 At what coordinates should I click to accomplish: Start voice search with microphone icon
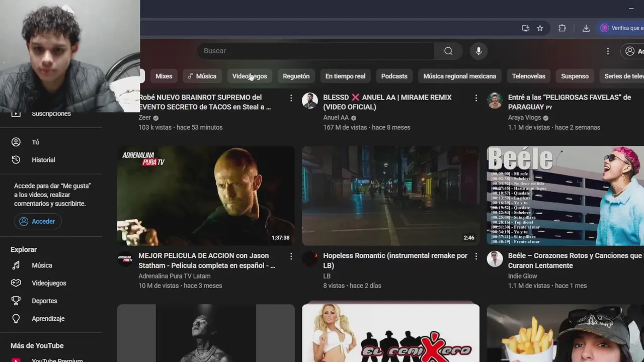[478, 51]
